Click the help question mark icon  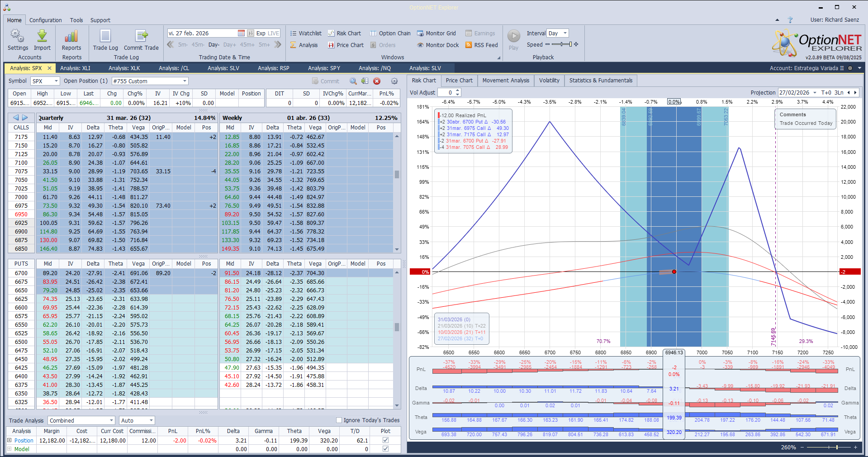pos(790,20)
